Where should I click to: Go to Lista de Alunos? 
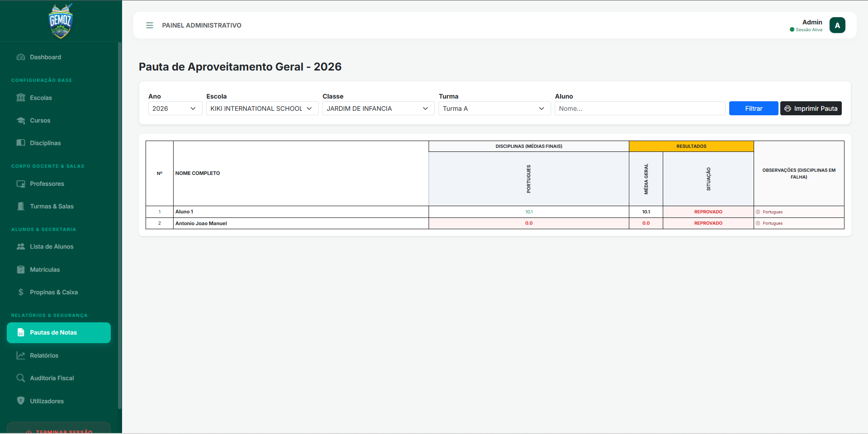coord(52,246)
